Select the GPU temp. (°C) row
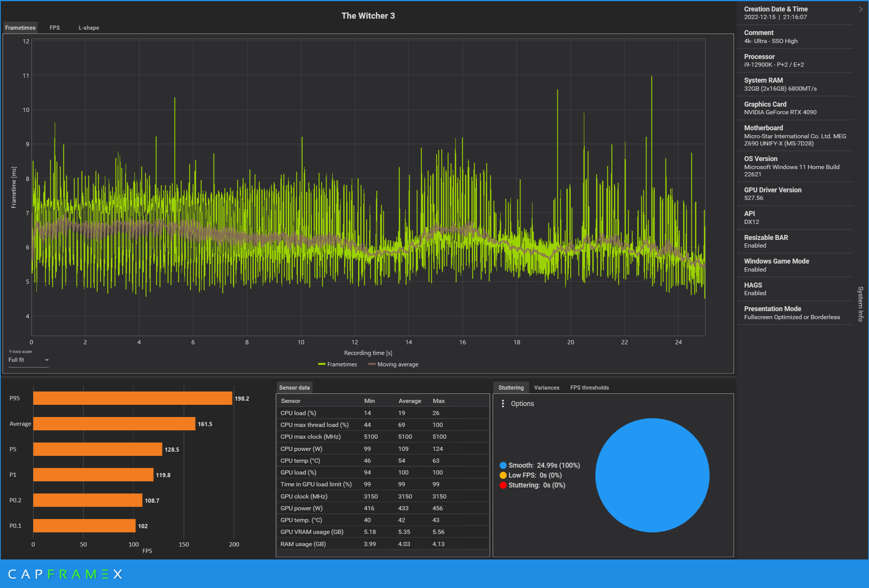This screenshot has width=869, height=588. pyautogui.click(x=383, y=520)
